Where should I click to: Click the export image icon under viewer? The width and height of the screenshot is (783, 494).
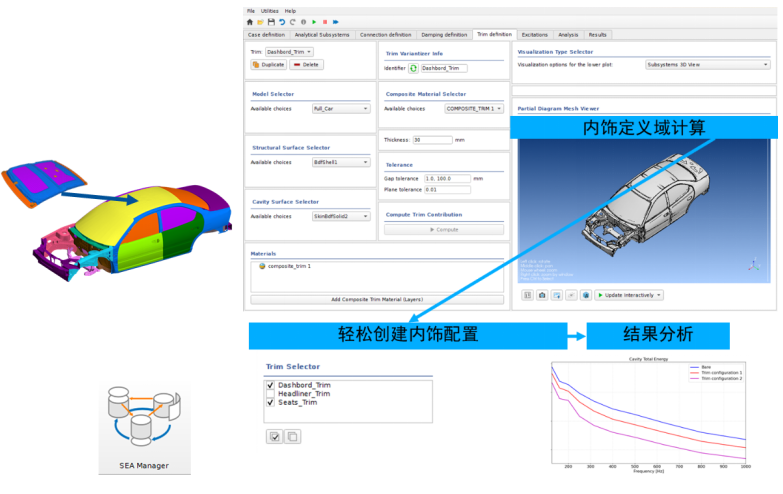(557, 295)
